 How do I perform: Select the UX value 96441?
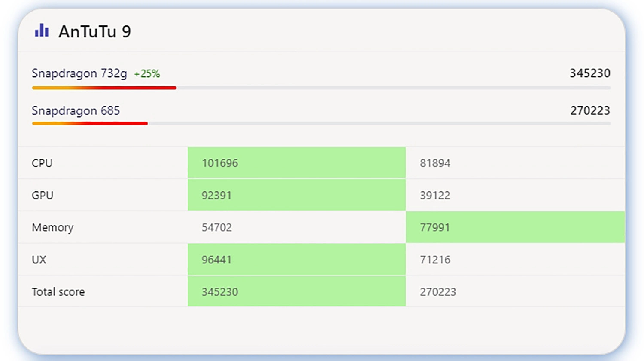(216, 260)
